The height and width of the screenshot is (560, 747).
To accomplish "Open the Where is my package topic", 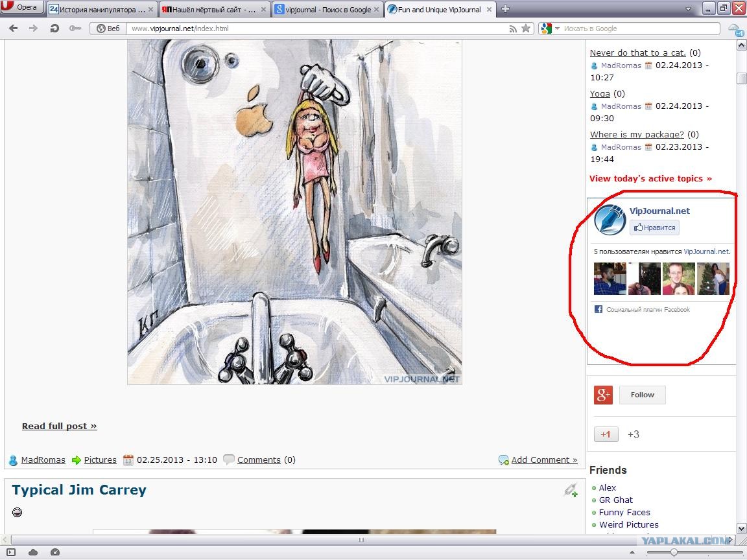I will (x=637, y=135).
